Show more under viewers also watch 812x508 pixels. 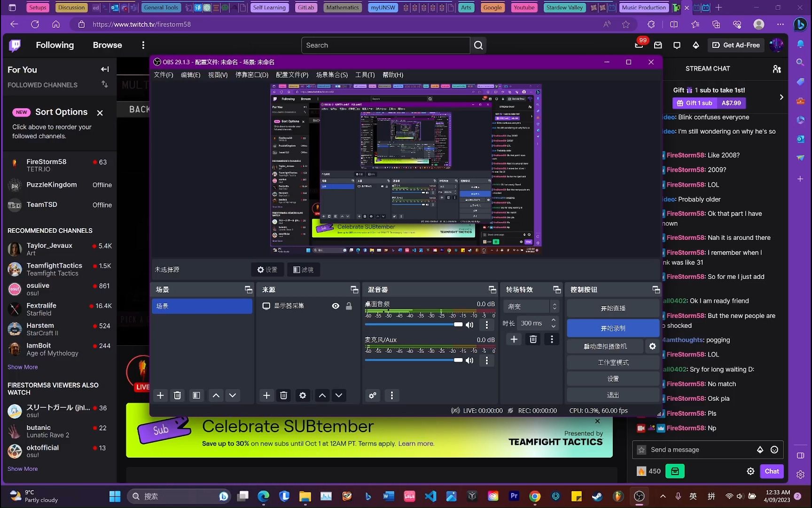23,469
